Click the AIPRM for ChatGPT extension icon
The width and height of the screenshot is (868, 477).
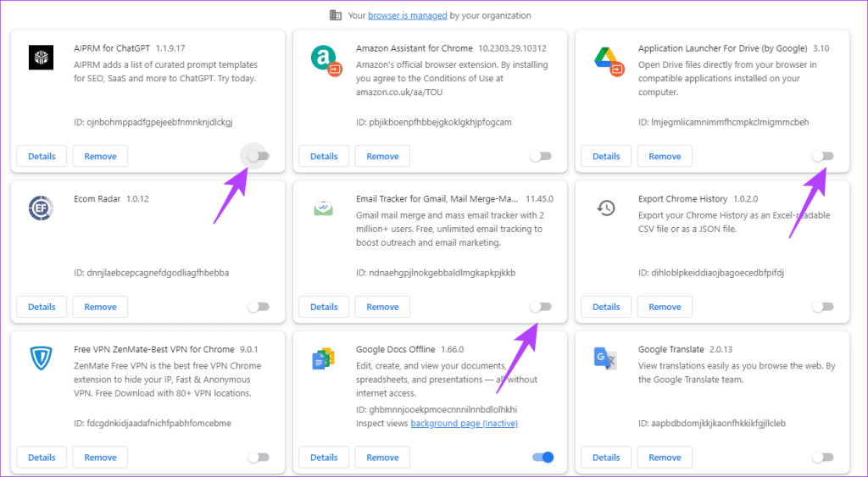pos(42,58)
